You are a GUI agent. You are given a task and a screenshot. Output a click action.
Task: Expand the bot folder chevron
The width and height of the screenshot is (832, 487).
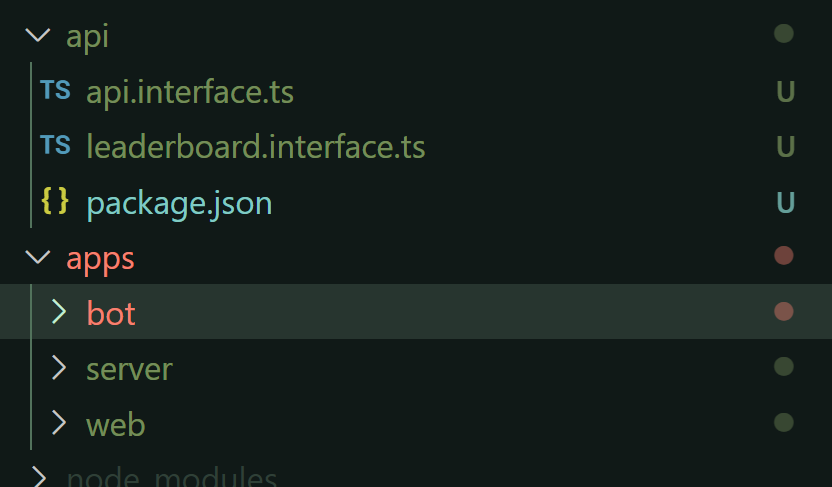(59, 311)
